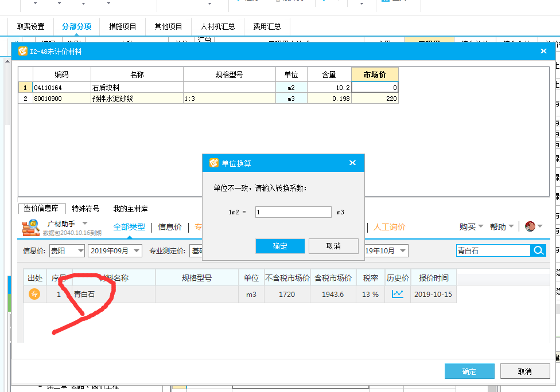Open the 购买 dropdown menu

(x=471, y=227)
